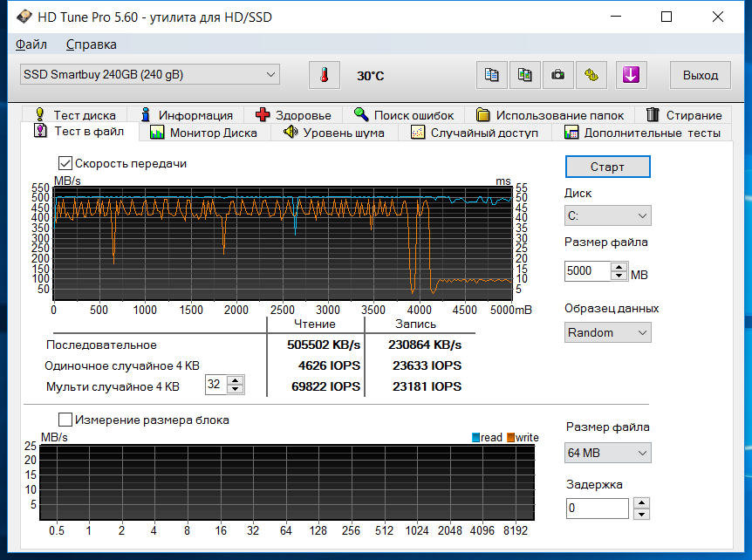Screen dimensions: 752x560
Task: Click the thermometer temperature icon
Action: [x=325, y=75]
